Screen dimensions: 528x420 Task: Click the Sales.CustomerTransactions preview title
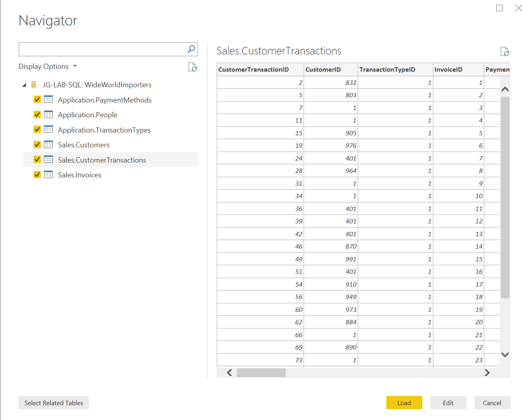click(279, 51)
